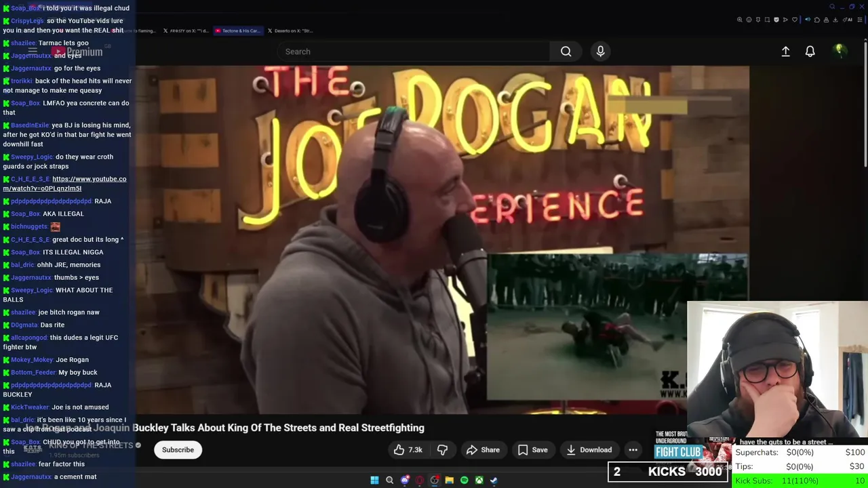Save the video to a playlist
868x488 pixels.
pyautogui.click(x=532, y=450)
